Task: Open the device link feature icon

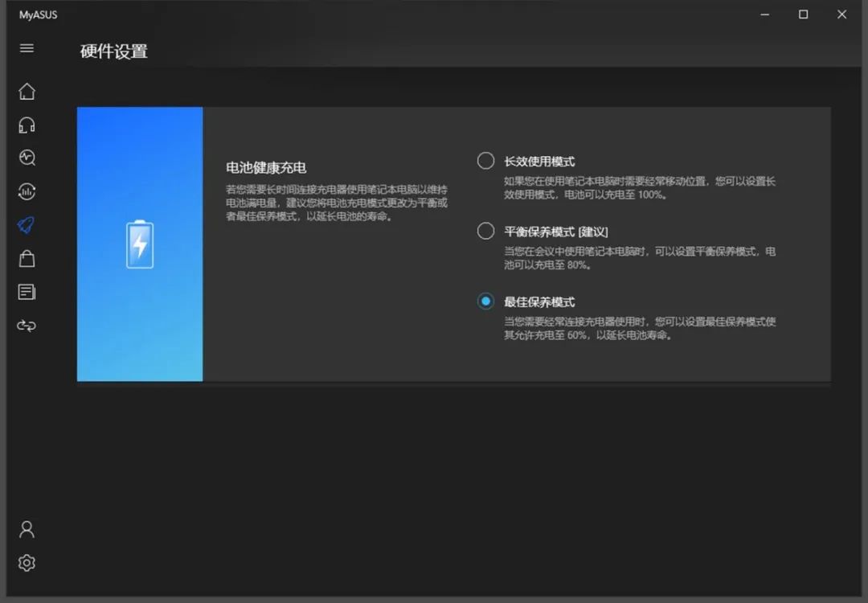Action: tap(27, 326)
